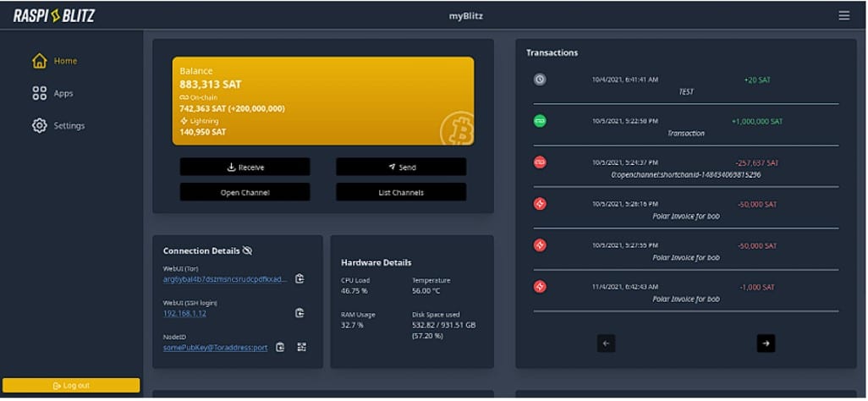Click the RAM Usage value 32.7 %
The width and height of the screenshot is (868, 401).
coord(352,325)
